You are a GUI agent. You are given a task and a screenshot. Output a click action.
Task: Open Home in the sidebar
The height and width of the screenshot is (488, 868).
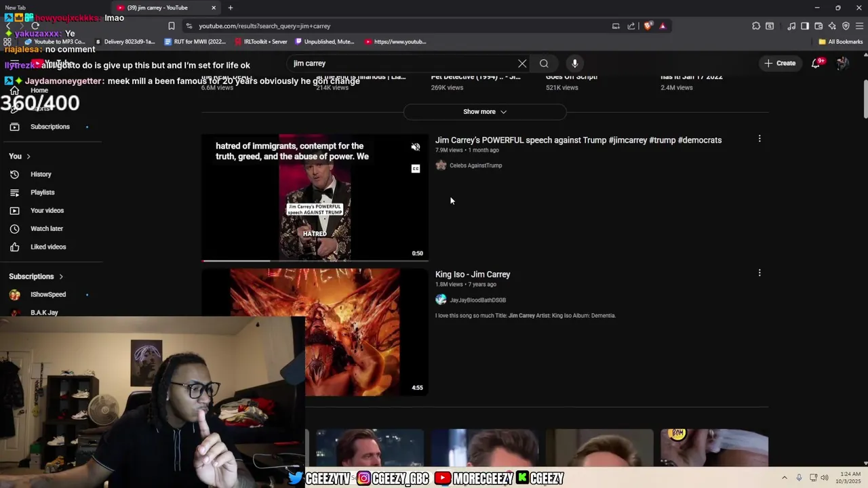pyautogui.click(x=39, y=90)
